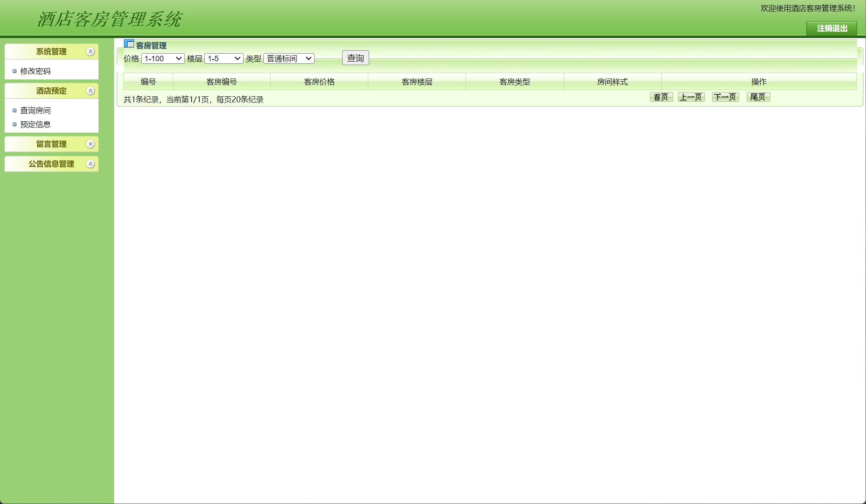Viewport: 866px width, 504px height.
Task: Select the 系统管理 sidebar section
Action: coord(51,52)
